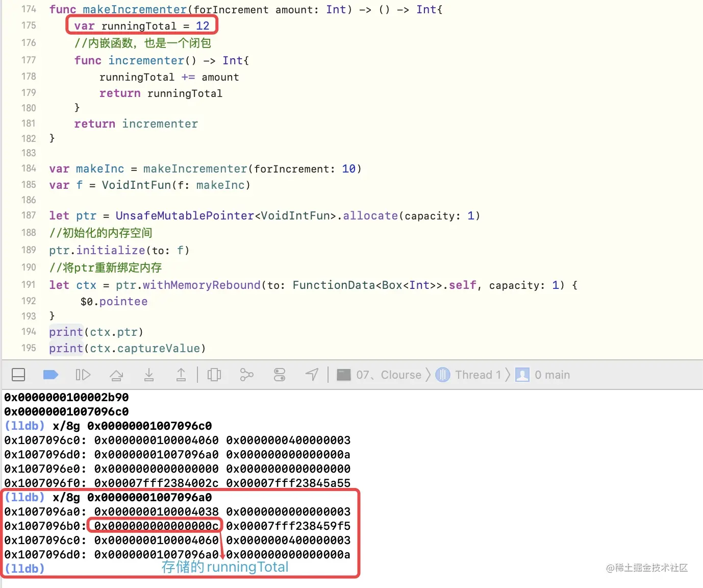
Task: Open the debug view hierarchy
Action: 214,375
